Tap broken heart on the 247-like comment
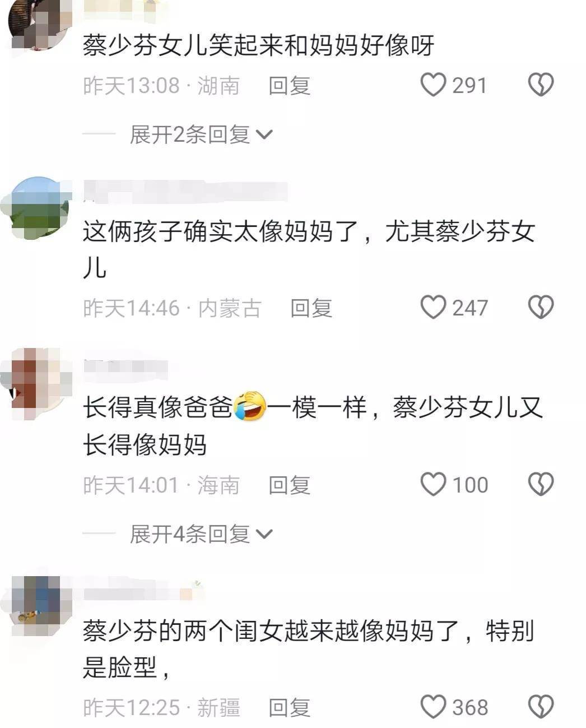586x728 pixels. click(x=541, y=307)
